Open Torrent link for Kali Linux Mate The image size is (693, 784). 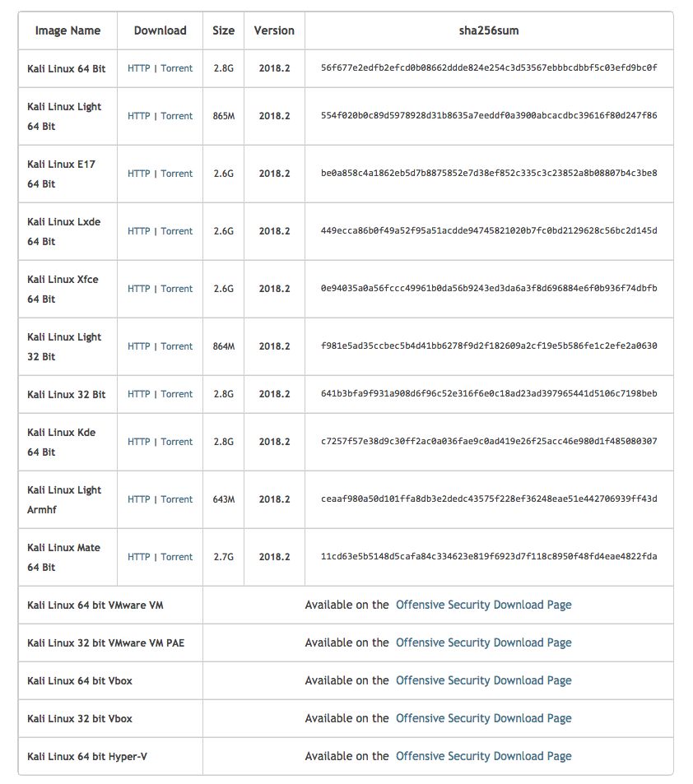[176, 557]
